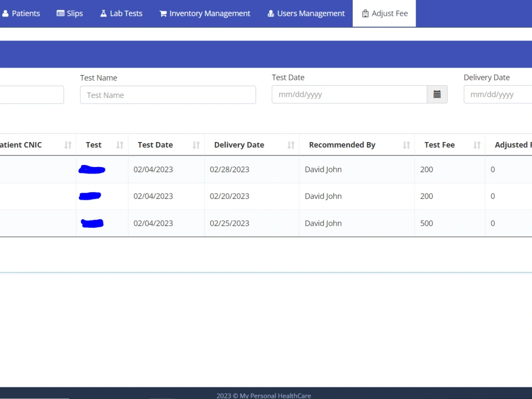Click the Test Date column header label

155,145
